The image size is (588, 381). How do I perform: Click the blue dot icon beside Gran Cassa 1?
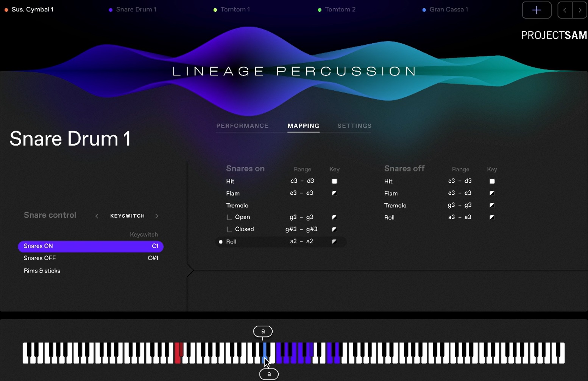pyautogui.click(x=424, y=9)
